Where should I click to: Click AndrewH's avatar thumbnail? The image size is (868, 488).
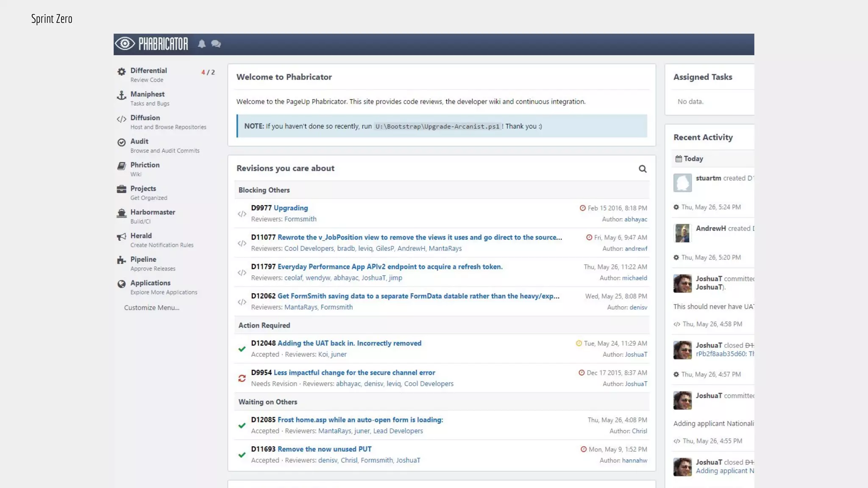coord(682,233)
